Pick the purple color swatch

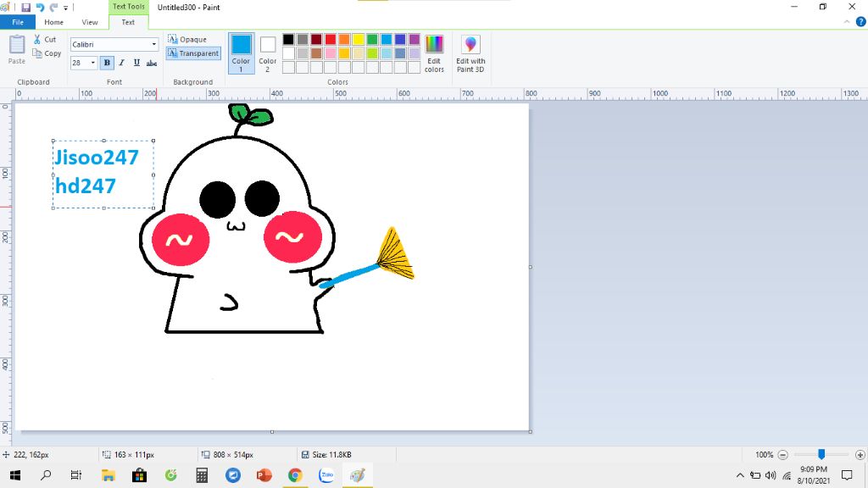click(414, 39)
